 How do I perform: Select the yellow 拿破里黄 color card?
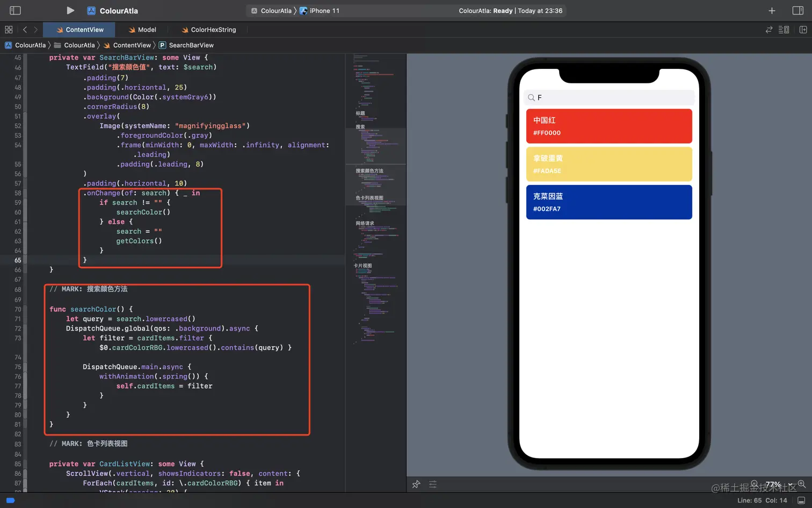point(609,164)
